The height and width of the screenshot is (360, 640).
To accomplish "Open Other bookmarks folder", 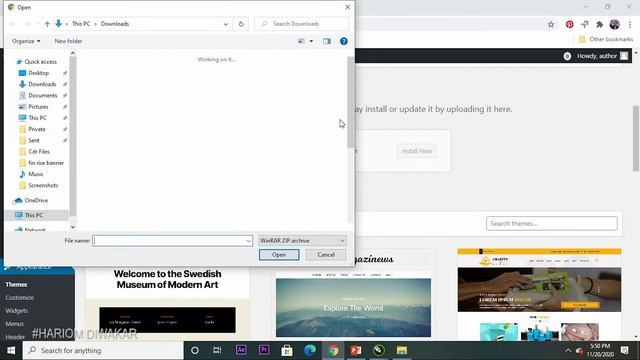I will coord(606,39).
